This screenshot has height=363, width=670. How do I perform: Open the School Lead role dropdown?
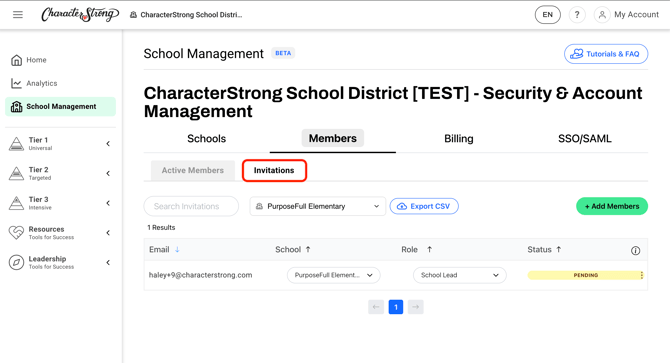click(x=459, y=275)
